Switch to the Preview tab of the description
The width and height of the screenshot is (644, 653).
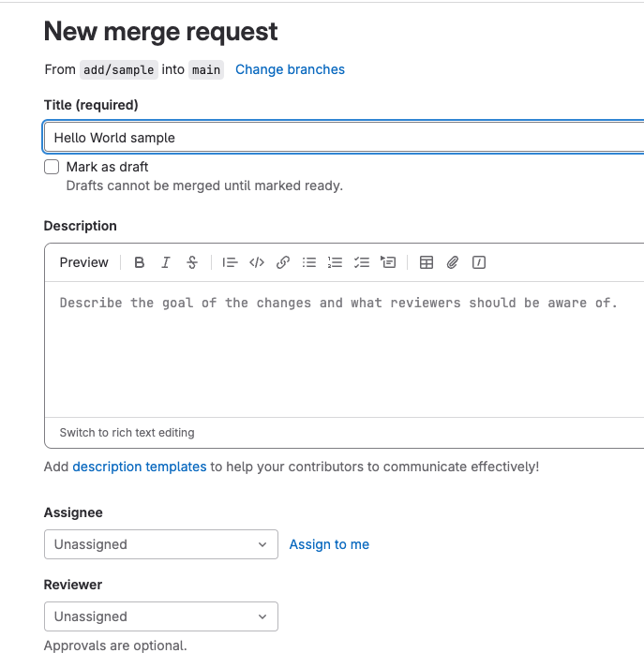coord(83,262)
